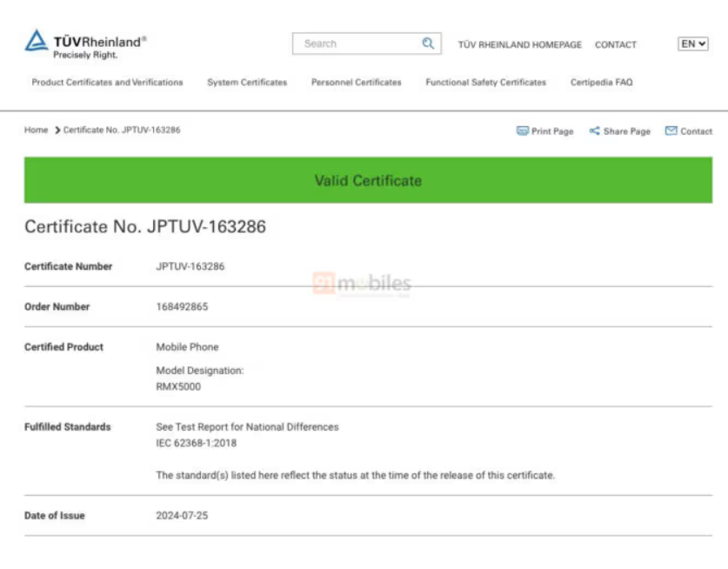Click the Share Page text link
The height and width of the screenshot is (569, 728).
(x=626, y=131)
